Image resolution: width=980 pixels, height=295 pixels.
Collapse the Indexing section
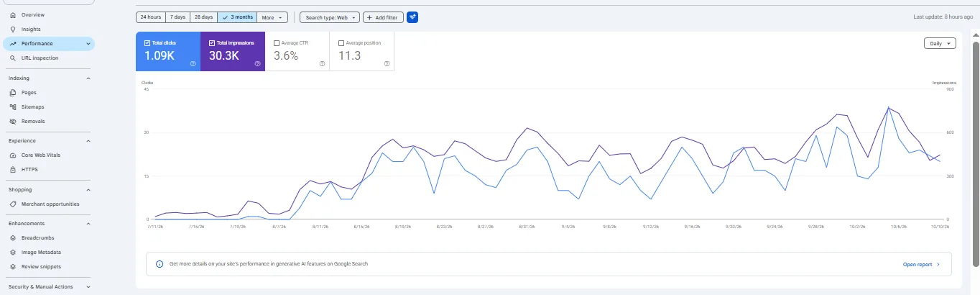click(88, 78)
